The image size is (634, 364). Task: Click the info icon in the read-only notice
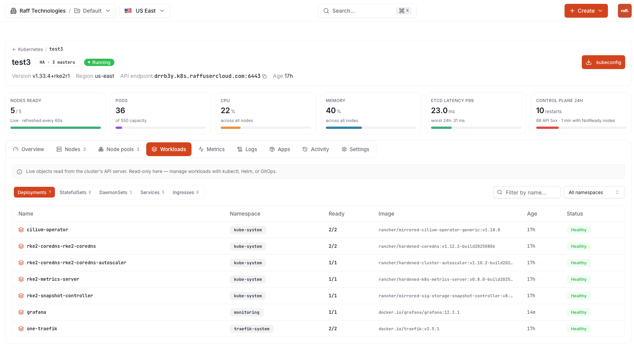click(20, 172)
